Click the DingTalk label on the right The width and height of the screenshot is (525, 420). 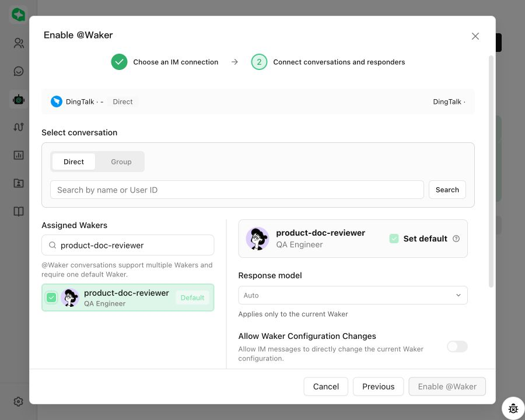[x=449, y=102]
